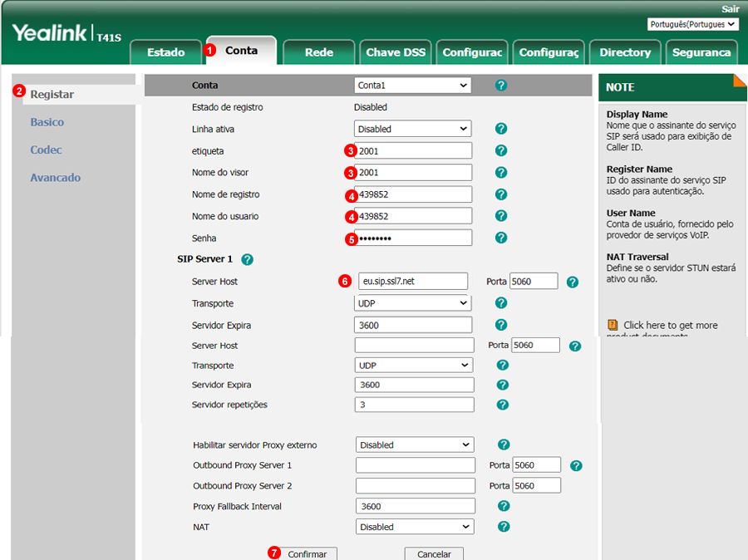Click help icon beside Linha ativa

(x=500, y=129)
